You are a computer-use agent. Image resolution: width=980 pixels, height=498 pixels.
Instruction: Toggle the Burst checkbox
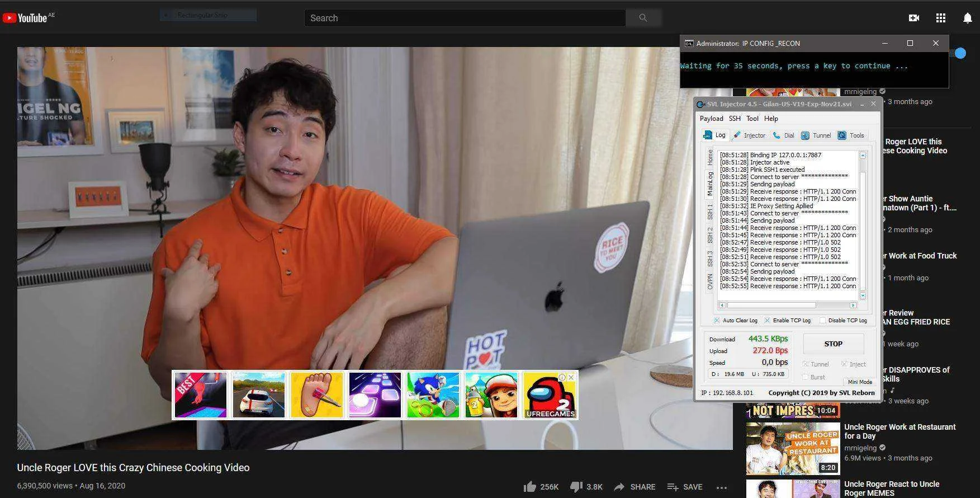(806, 377)
